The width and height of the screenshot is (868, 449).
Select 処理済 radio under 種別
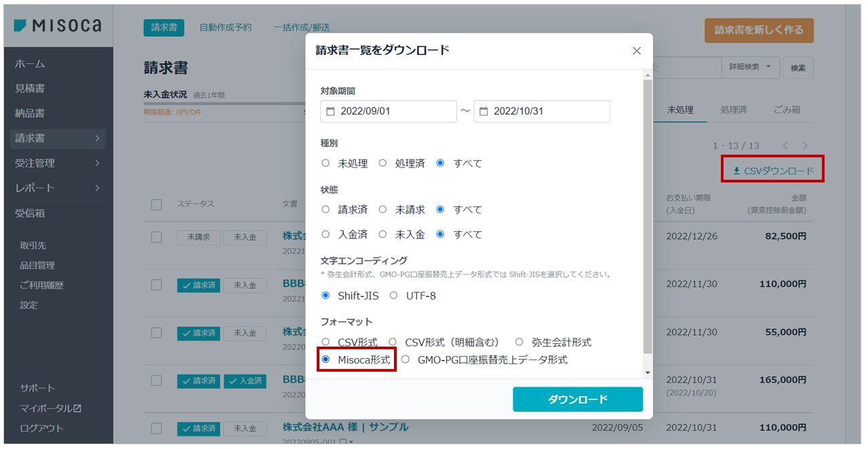point(382,163)
